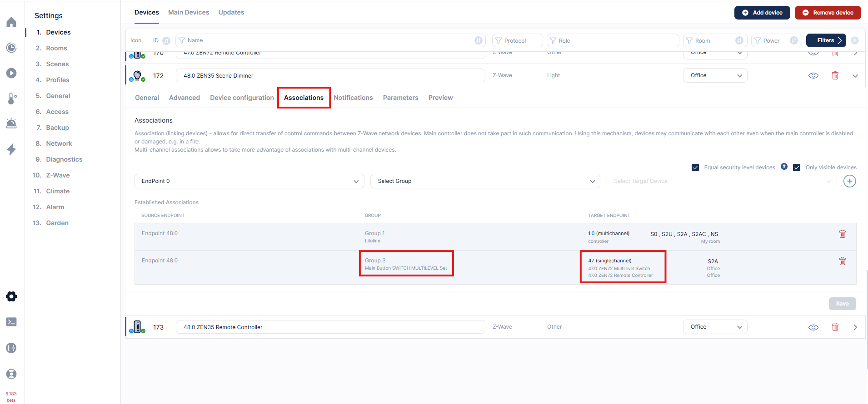Go to Z-Wave settings

coord(58,175)
